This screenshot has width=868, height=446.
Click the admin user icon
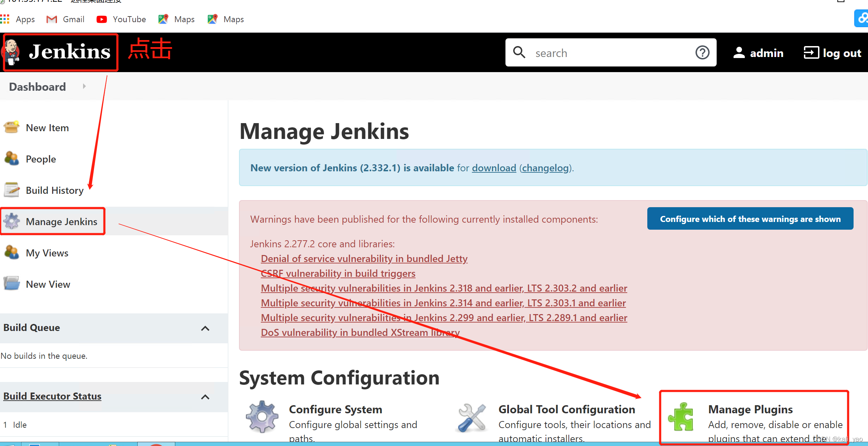click(x=739, y=53)
